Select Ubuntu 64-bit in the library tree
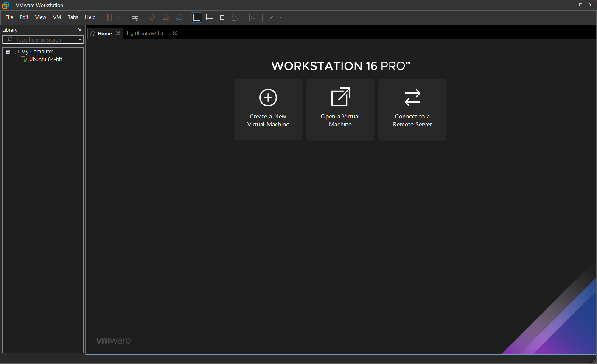The image size is (597, 364). click(45, 59)
